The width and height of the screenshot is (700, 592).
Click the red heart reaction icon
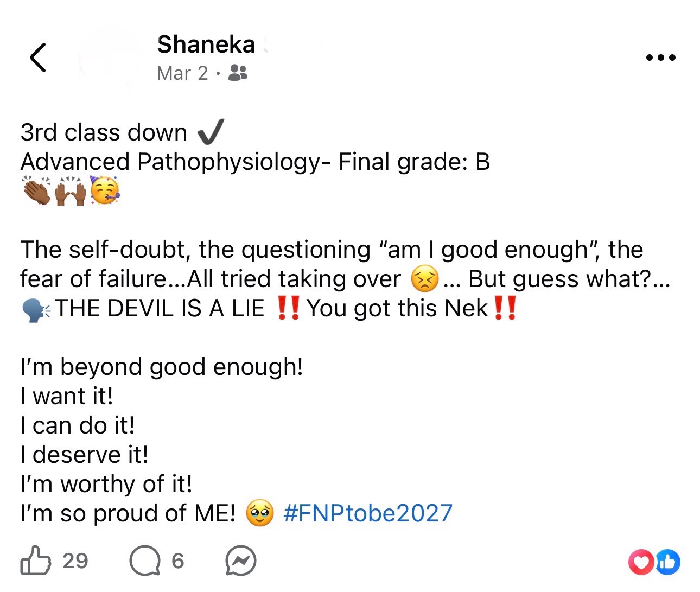(x=641, y=562)
